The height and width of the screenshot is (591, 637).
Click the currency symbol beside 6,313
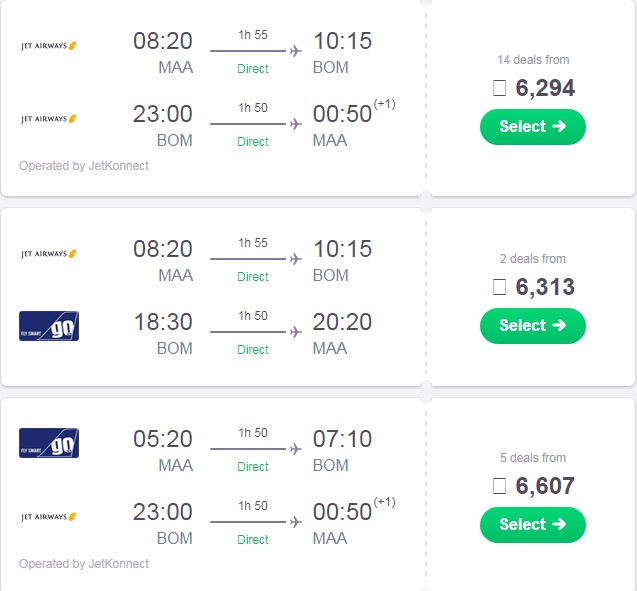(x=499, y=287)
